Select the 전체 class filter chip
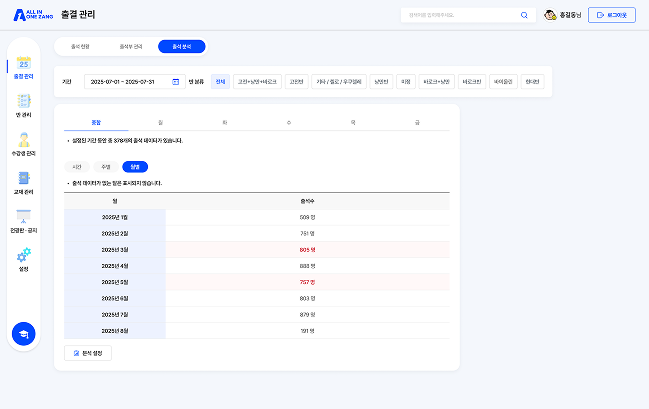 tap(220, 82)
